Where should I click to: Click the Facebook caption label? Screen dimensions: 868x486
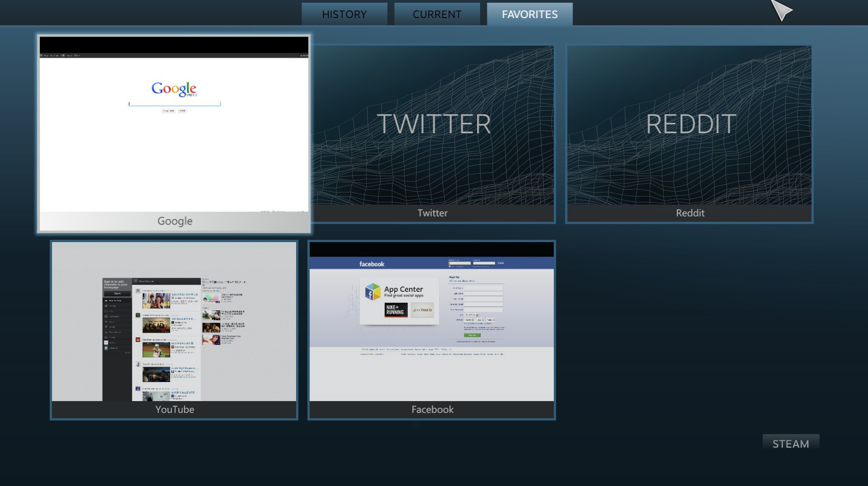point(433,410)
